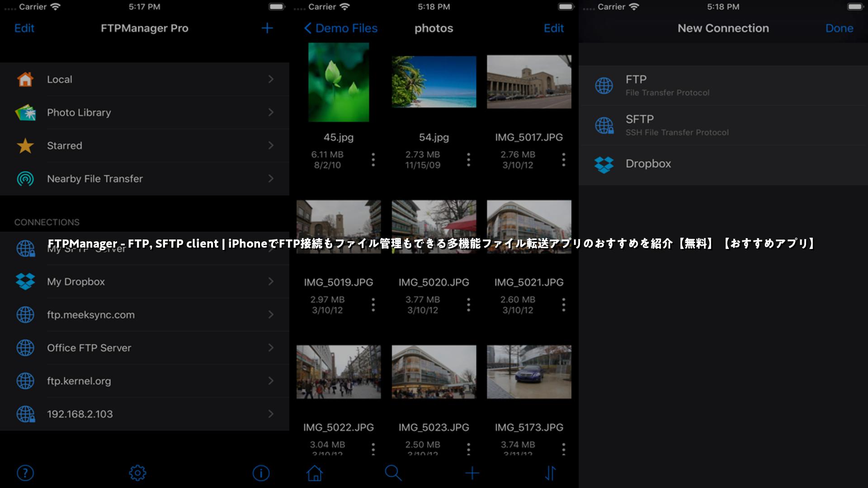868x488 pixels.
Task: Tap the globe icon beside ftp.meeksync.com
Action: click(25, 314)
